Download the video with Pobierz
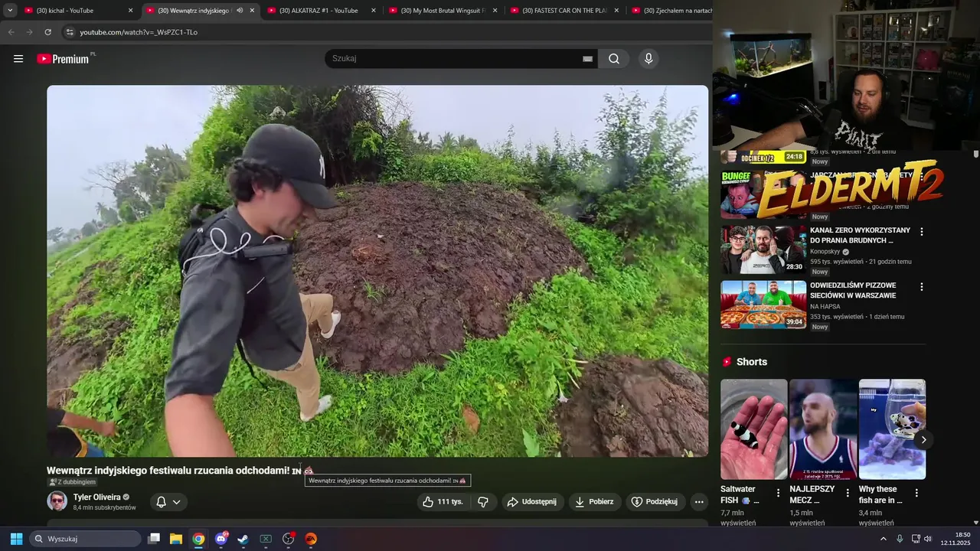The height and width of the screenshot is (551, 980). point(594,502)
